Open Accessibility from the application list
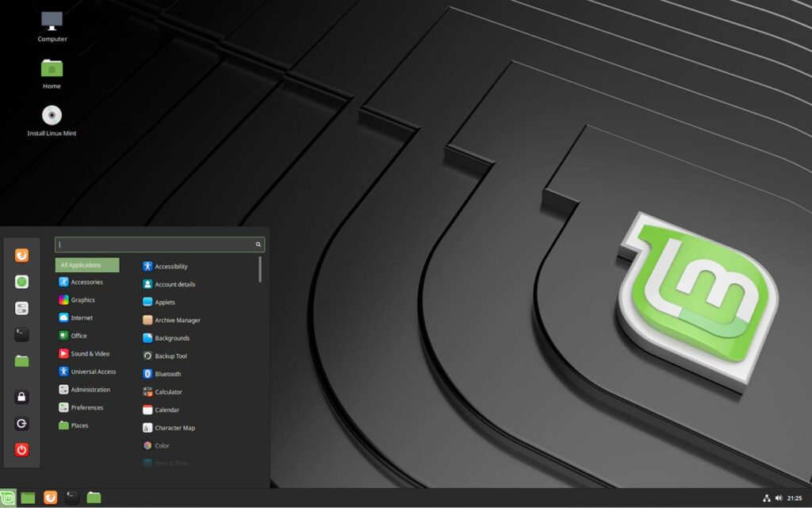 tap(165, 267)
